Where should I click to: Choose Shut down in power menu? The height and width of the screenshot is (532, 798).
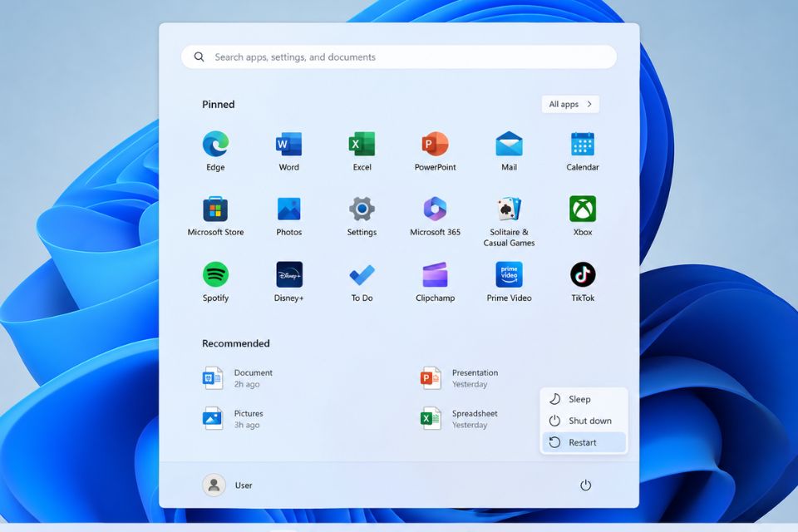(584, 421)
